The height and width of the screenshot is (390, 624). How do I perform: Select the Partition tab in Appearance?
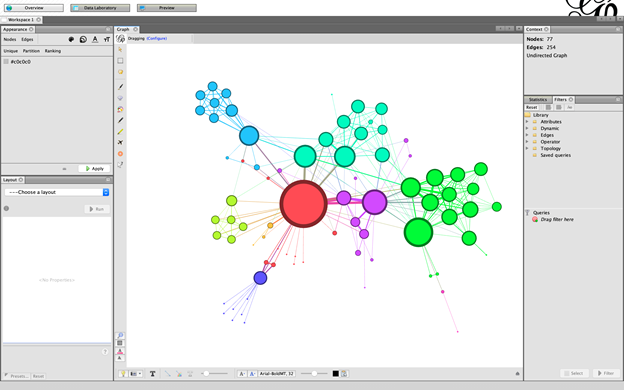tap(31, 51)
